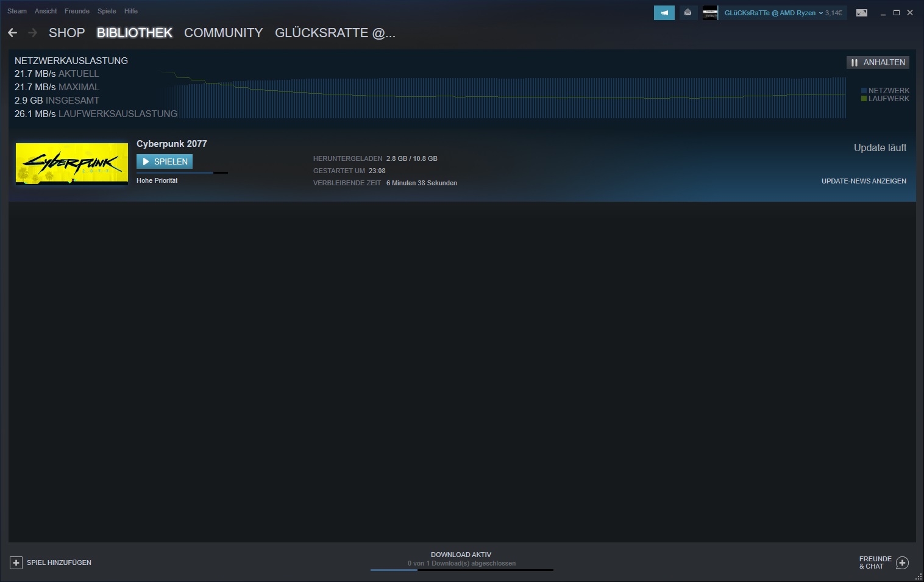Image resolution: width=924 pixels, height=582 pixels.
Task: Click the Update läuft status text
Action: coord(880,147)
